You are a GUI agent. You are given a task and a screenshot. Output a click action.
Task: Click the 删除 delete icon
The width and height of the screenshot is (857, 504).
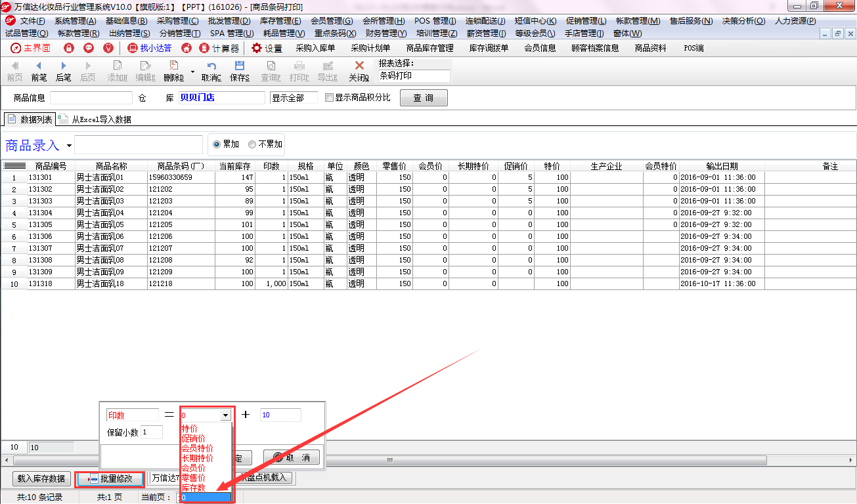pos(174,72)
